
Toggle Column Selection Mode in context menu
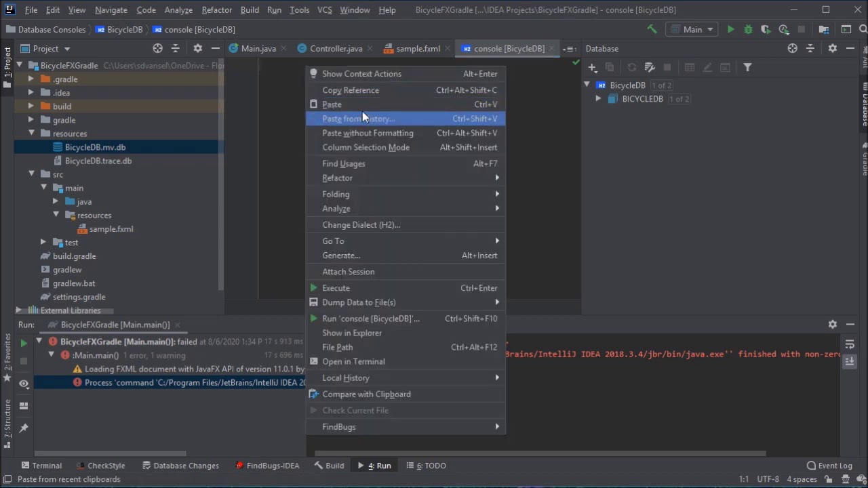pos(406,147)
